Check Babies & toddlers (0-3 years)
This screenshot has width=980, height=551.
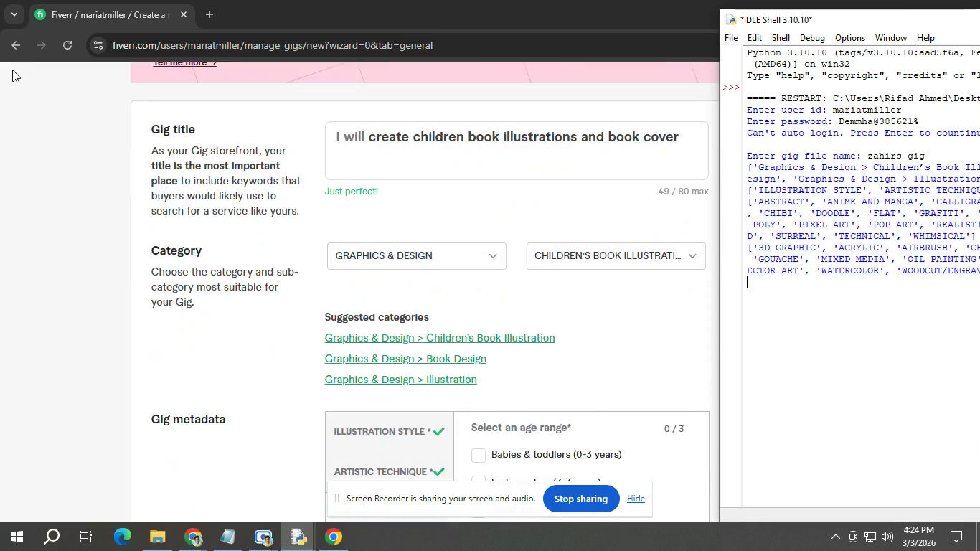pyautogui.click(x=479, y=455)
